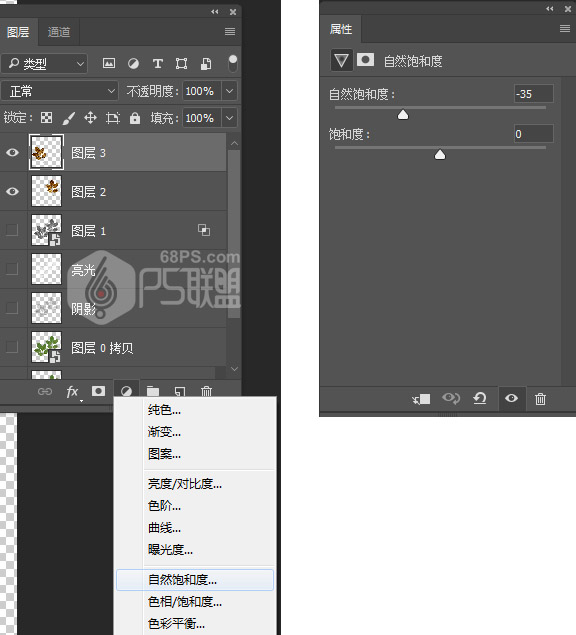Open Properties panel options menu
Viewport: 576px width, 635px height.
565,28
